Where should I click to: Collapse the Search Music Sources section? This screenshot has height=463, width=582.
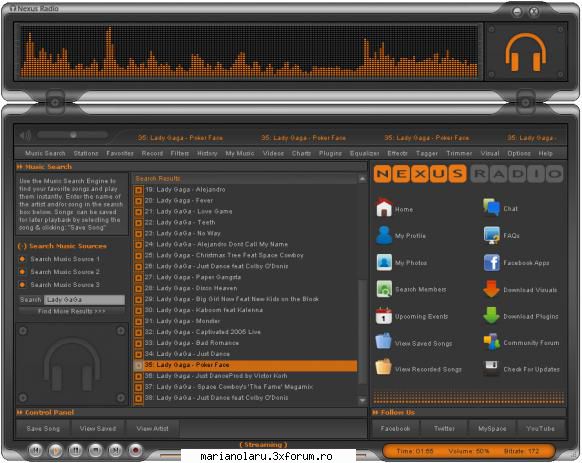pos(22,246)
